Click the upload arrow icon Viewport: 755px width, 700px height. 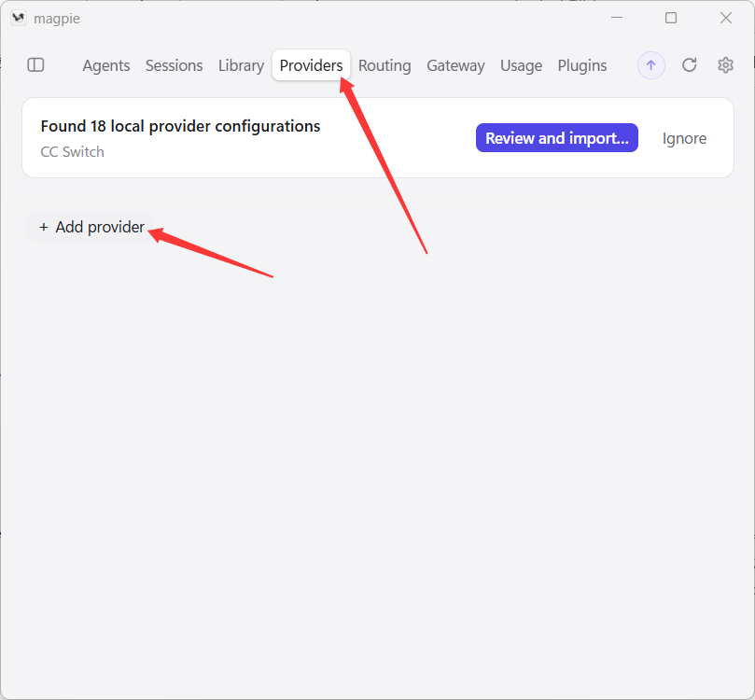(x=651, y=65)
